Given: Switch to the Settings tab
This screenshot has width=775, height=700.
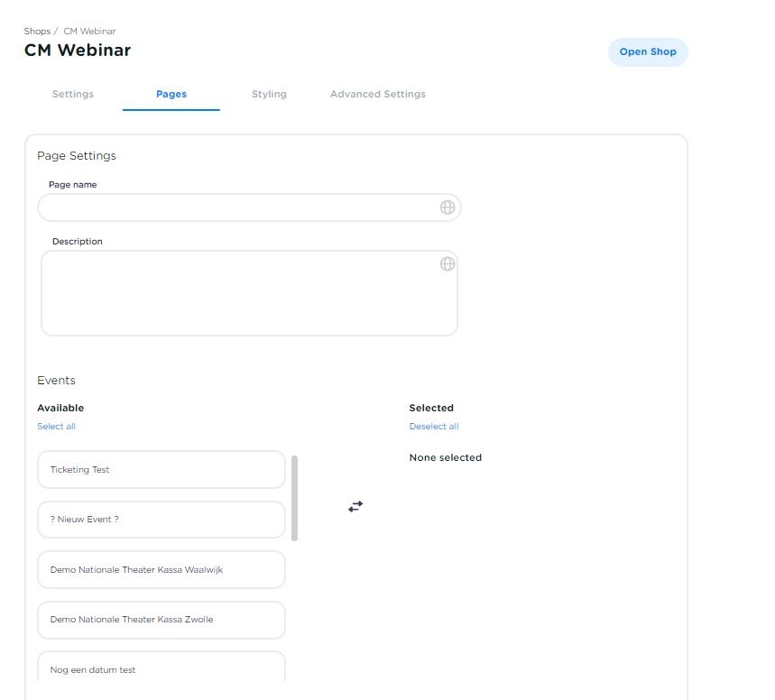Looking at the screenshot, I should pyautogui.click(x=73, y=94).
